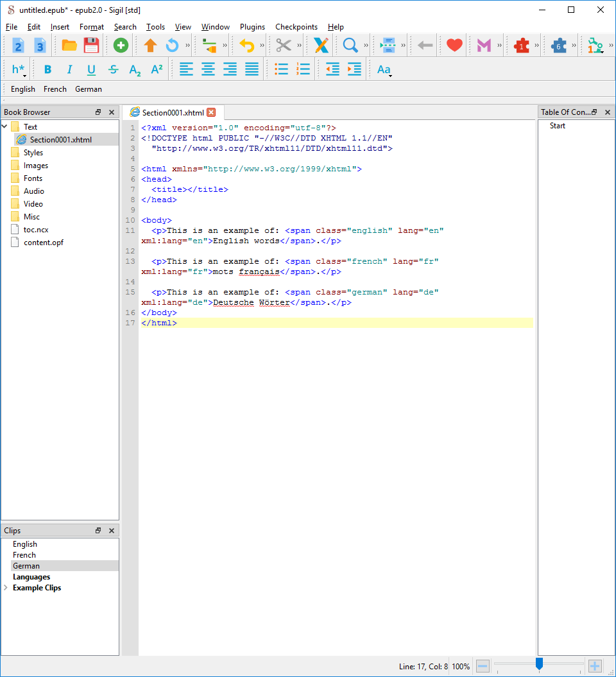Click the Cut scissors icon
This screenshot has width=616, height=677.
click(283, 46)
